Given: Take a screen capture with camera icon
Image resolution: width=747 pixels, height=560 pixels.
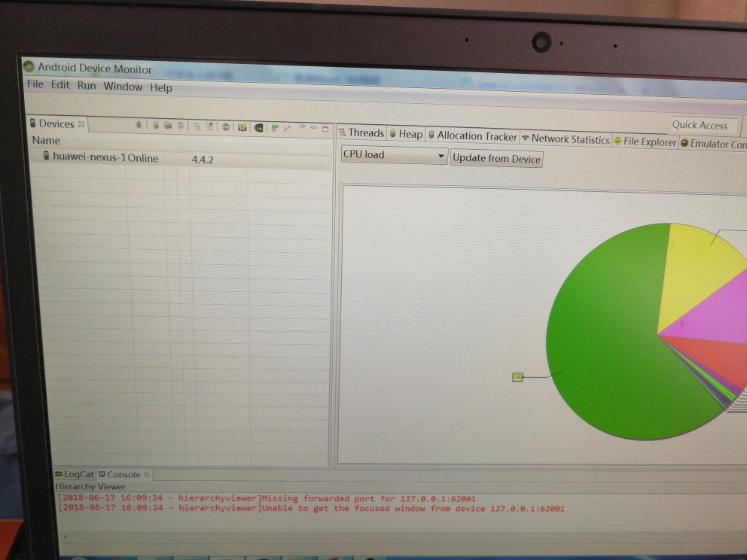Looking at the screenshot, I should [242, 127].
